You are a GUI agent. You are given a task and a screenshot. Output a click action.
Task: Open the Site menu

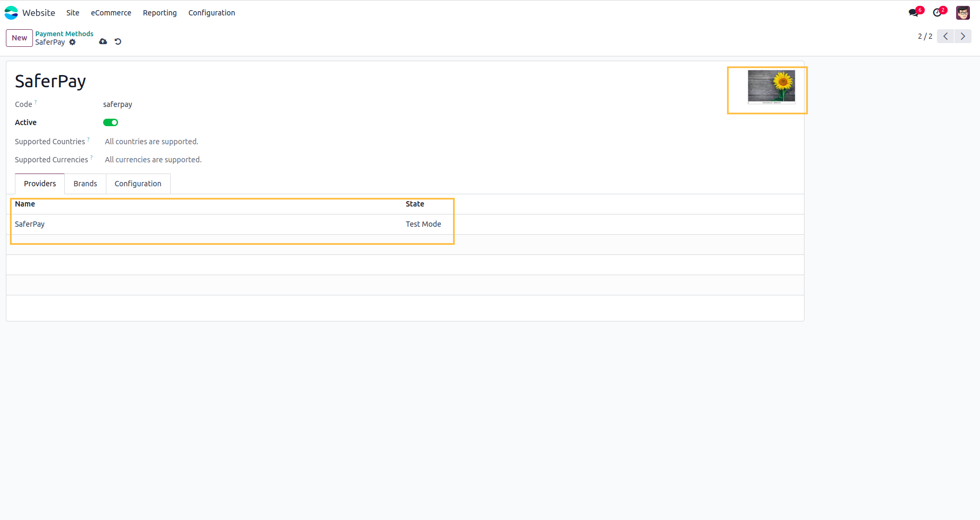[73, 13]
